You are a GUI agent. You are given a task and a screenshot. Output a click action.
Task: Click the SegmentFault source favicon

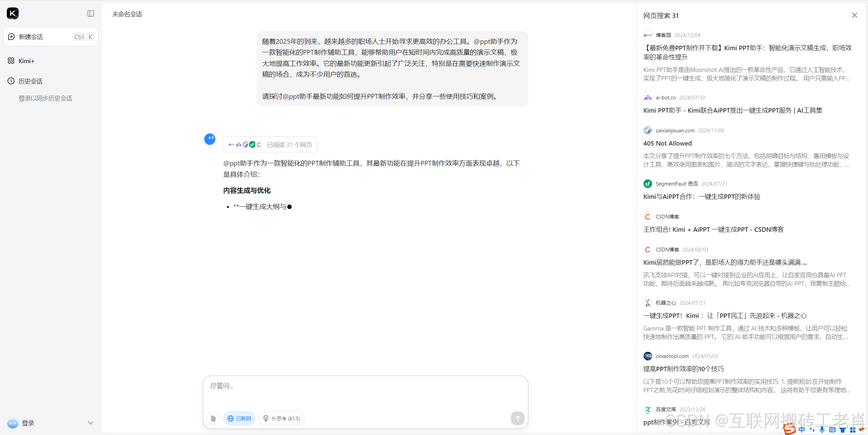[x=648, y=184]
